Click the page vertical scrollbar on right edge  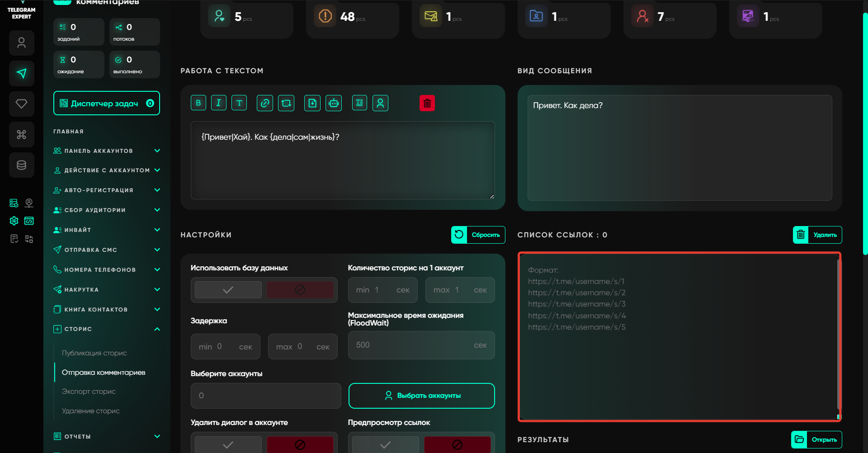point(865,136)
